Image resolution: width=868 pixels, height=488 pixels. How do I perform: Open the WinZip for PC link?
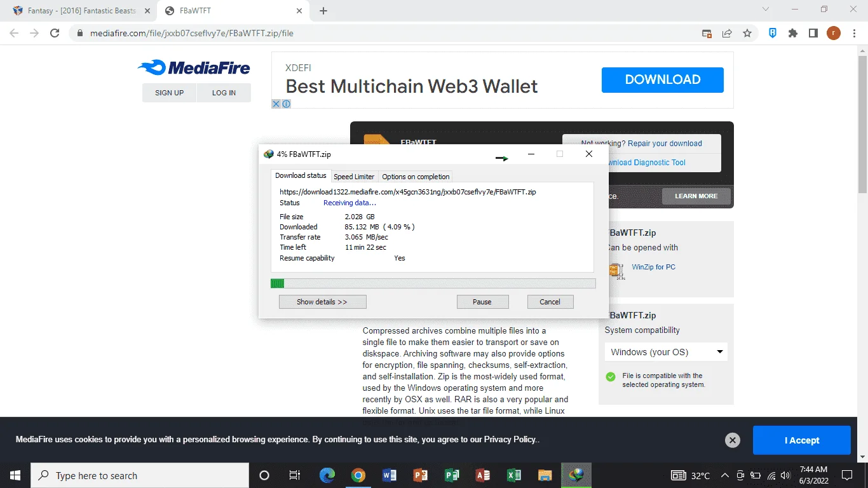[x=654, y=267]
